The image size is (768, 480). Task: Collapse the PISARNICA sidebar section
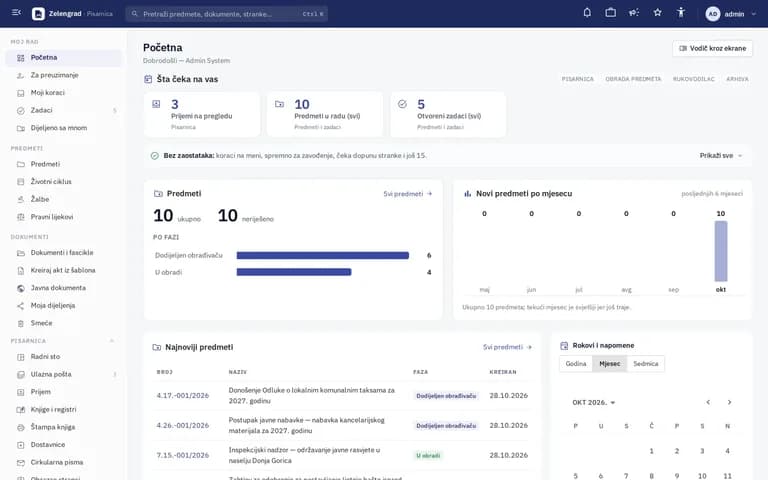pos(112,341)
